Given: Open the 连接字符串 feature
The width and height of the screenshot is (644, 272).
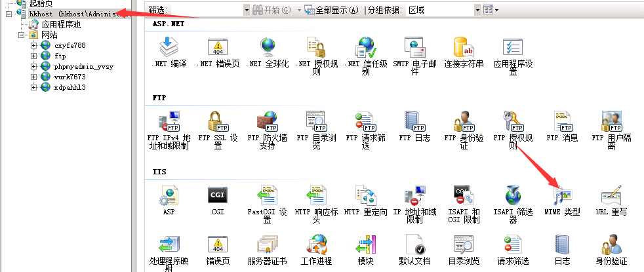Looking at the screenshot, I should 464,47.
